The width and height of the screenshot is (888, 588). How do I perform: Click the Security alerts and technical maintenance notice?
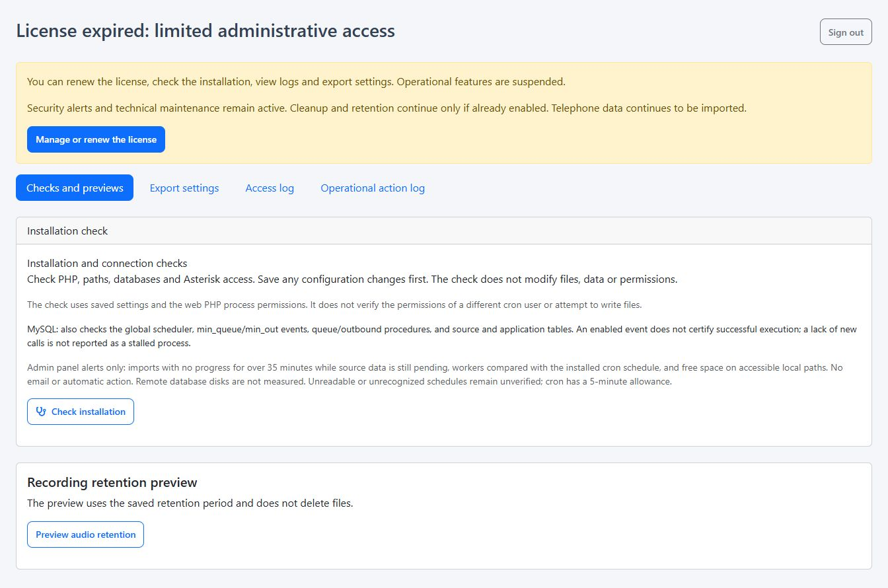click(387, 108)
